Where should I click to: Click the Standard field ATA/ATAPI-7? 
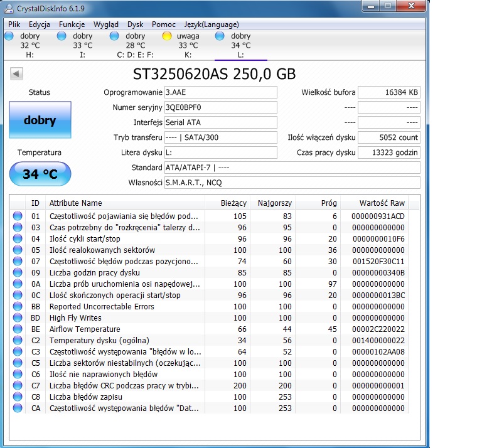click(292, 168)
